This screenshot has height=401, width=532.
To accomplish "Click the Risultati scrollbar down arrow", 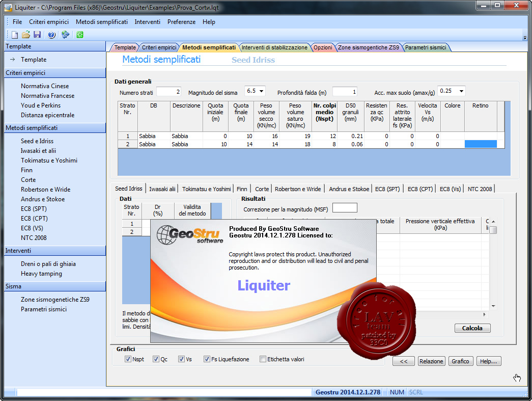I will (493, 306).
